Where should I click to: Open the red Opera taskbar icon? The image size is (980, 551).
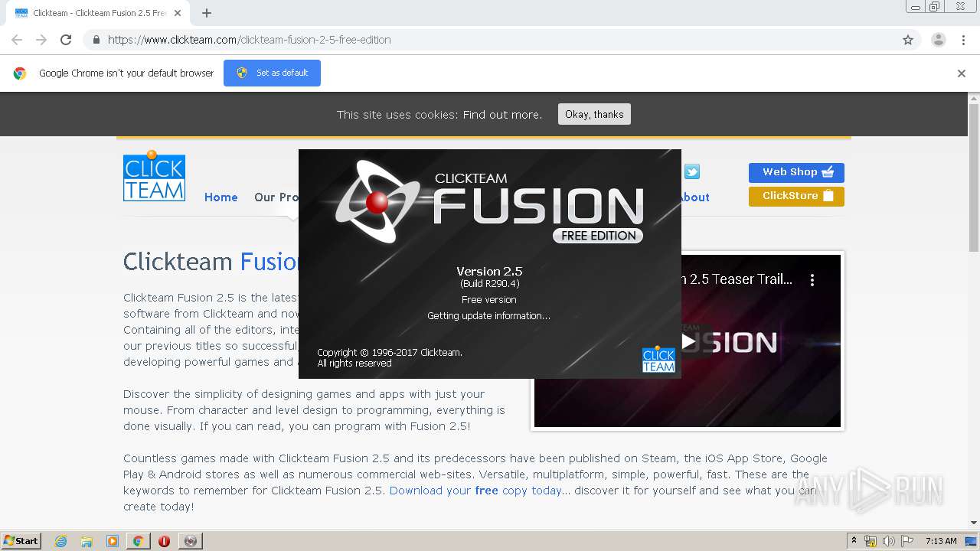(x=164, y=541)
